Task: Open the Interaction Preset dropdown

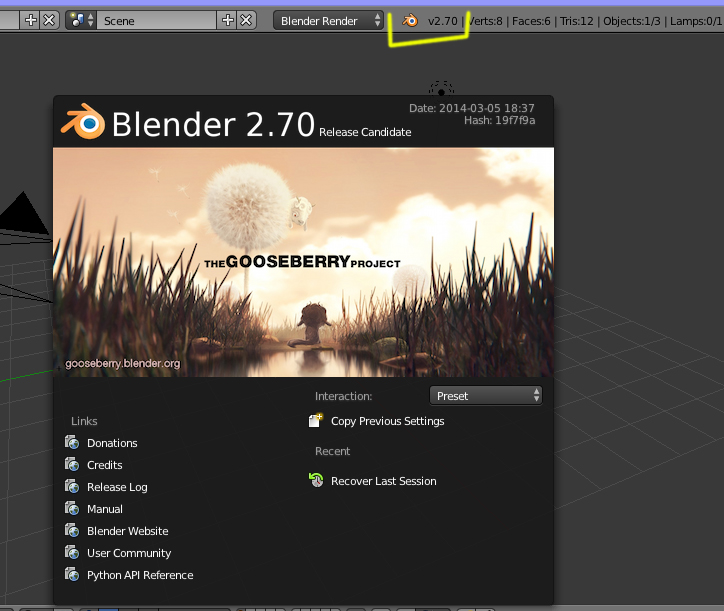Action: [x=486, y=396]
